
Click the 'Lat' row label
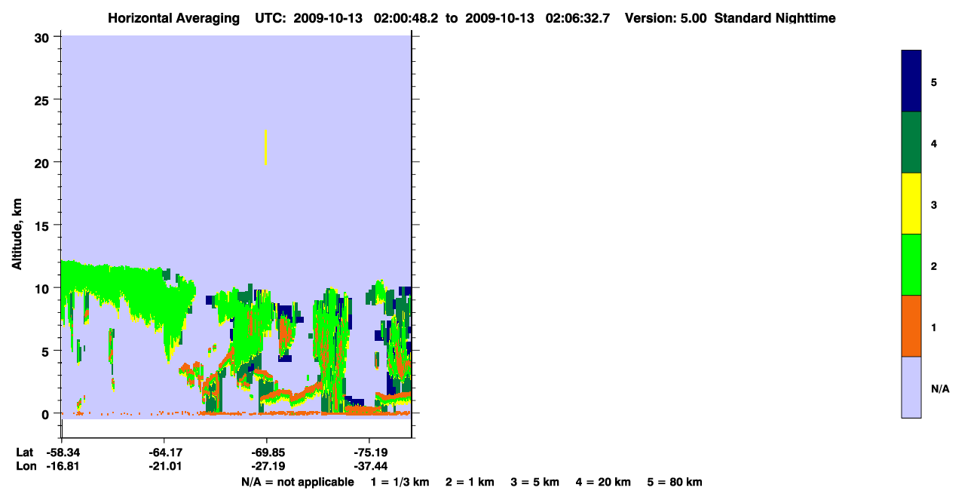(24, 452)
